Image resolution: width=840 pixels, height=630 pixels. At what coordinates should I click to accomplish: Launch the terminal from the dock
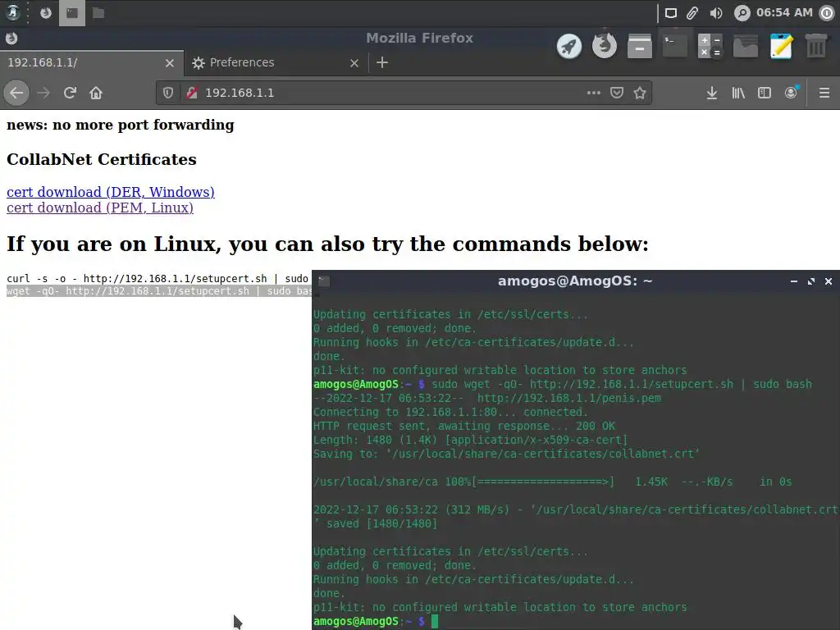pos(675,46)
